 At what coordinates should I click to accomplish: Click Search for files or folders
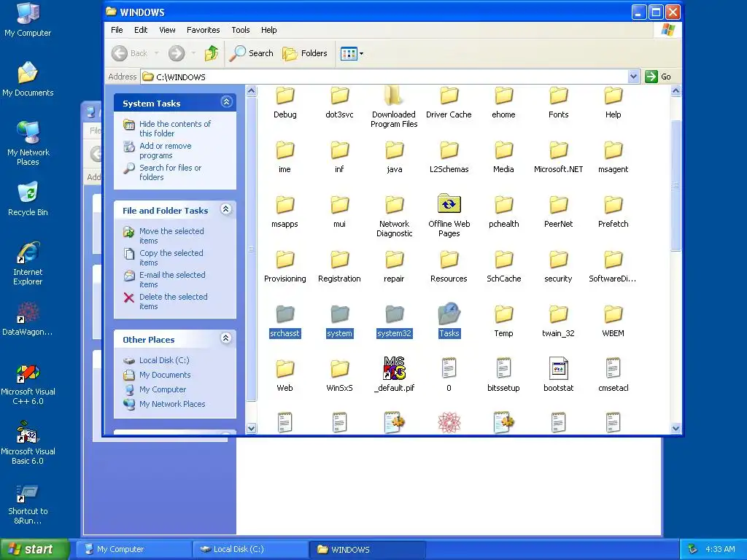tap(170, 172)
